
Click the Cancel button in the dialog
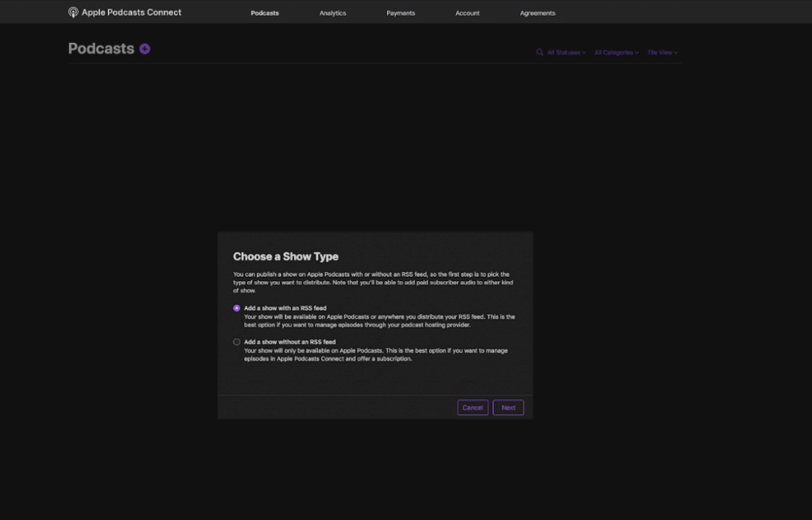pyautogui.click(x=473, y=407)
